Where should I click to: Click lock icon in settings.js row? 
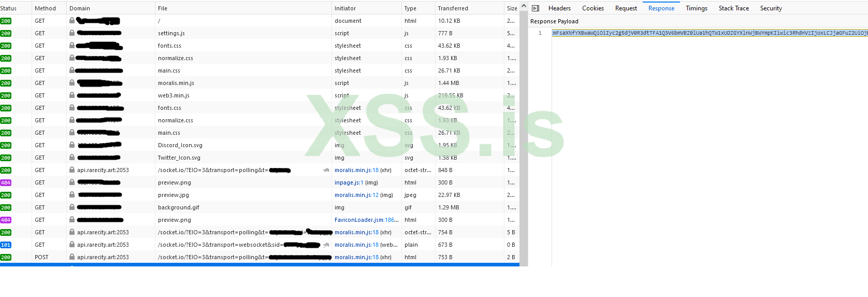[72, 33]
